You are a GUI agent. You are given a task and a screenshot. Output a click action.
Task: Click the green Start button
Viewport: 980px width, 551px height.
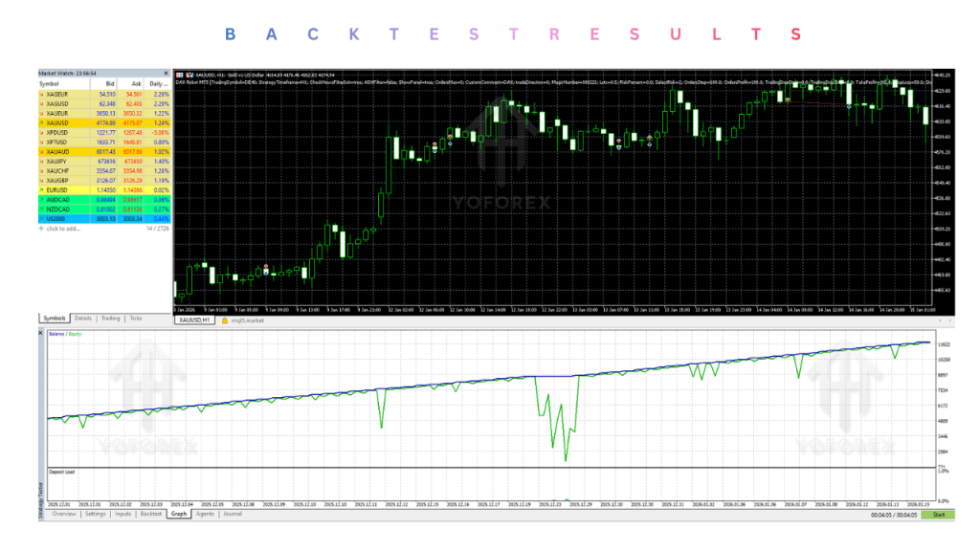pyautogui.click(x=938, y=515)
